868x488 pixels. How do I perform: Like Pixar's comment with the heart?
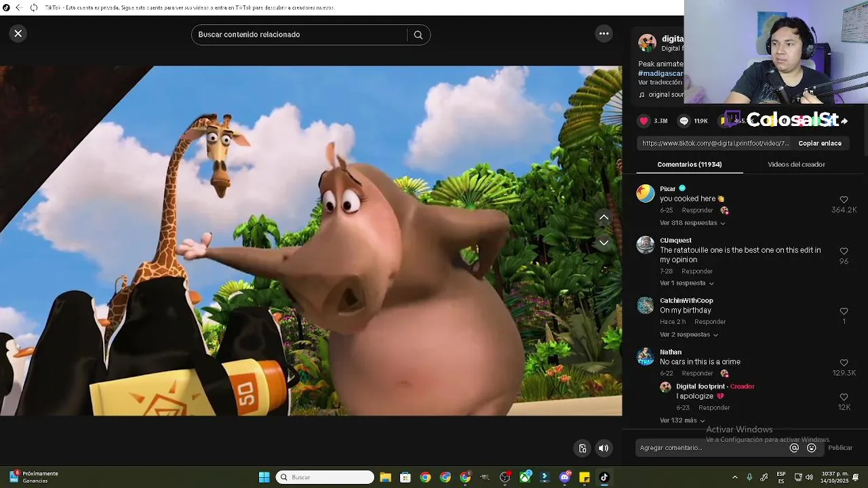(x=844, y=200)
